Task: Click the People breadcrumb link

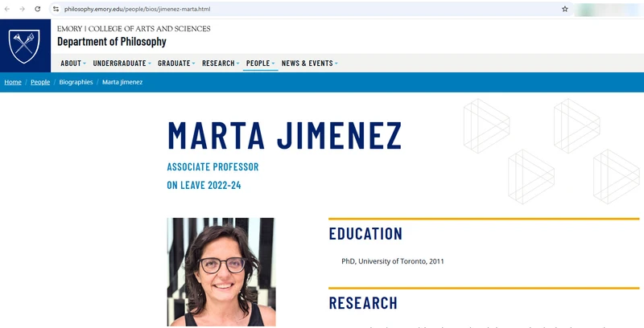Action: (x=40, y=82)
